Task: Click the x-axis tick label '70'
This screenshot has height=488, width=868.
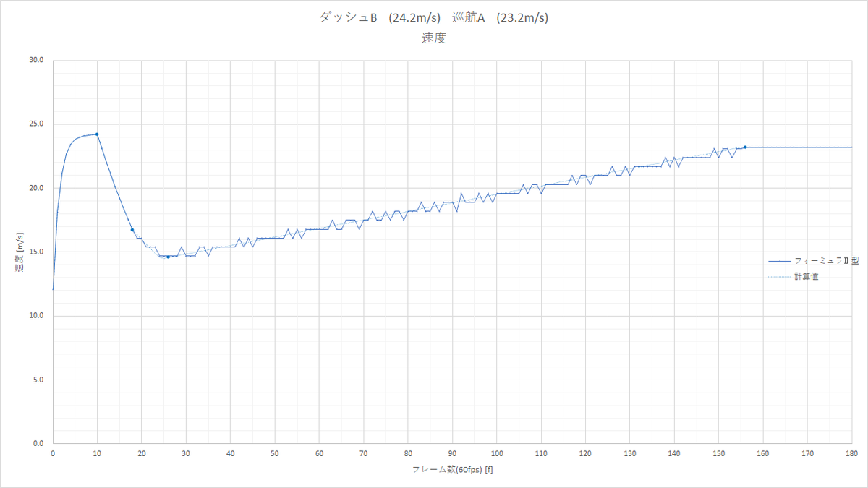Action: pos(364,454)
